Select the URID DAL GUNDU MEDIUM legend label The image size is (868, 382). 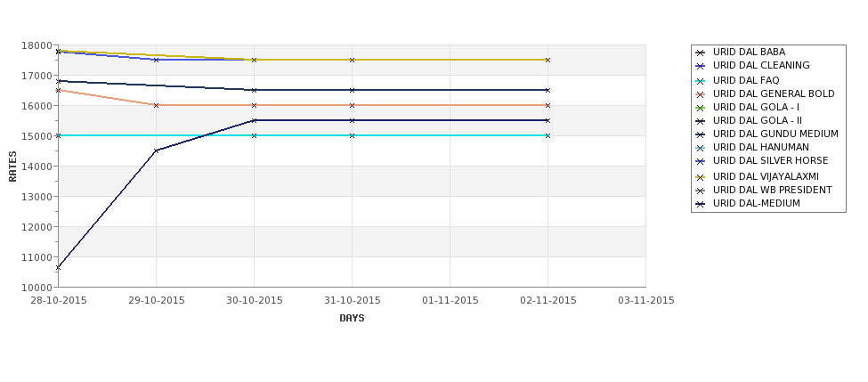(x=775, y=134)
